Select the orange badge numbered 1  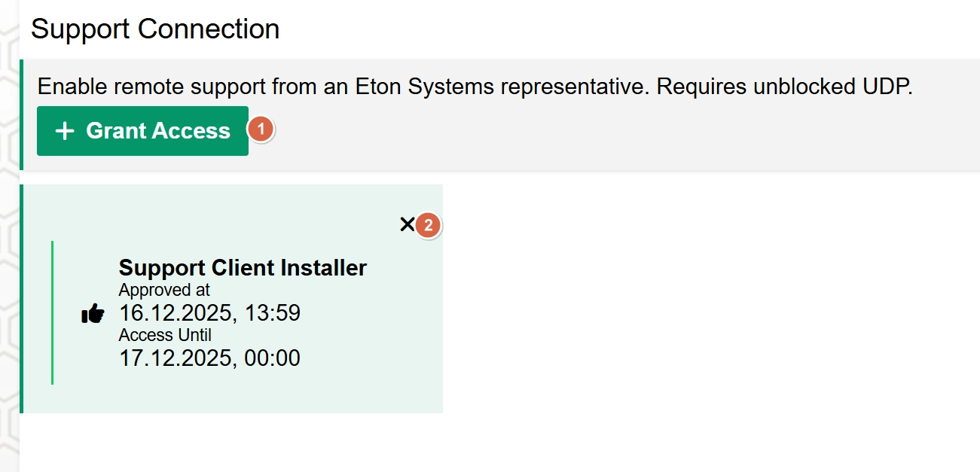[261, 129]
